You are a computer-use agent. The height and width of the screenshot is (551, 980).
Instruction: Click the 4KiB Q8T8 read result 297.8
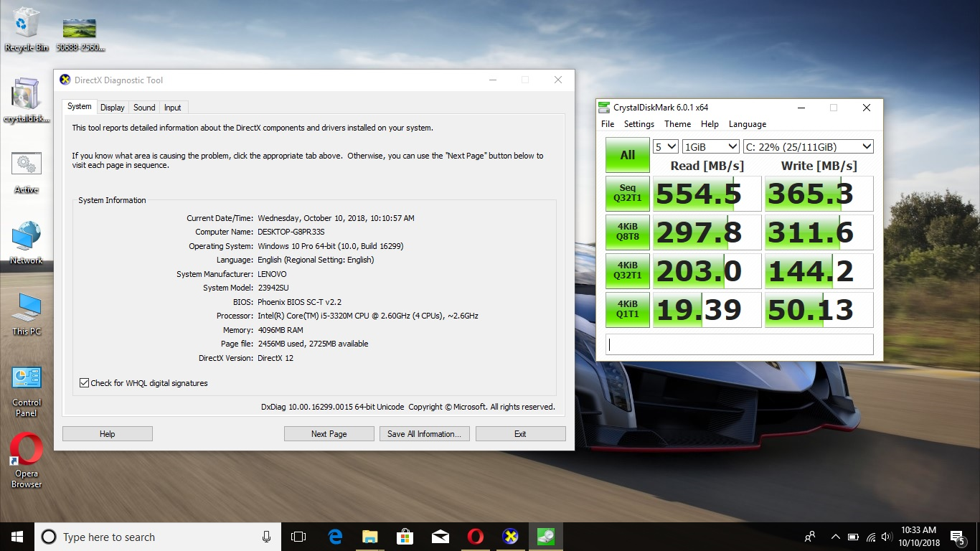[707, 232]
